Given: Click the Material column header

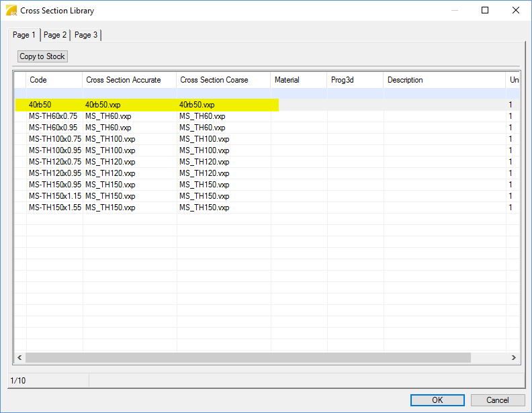Looking at the screenshot, I should (x=298, y=80).
